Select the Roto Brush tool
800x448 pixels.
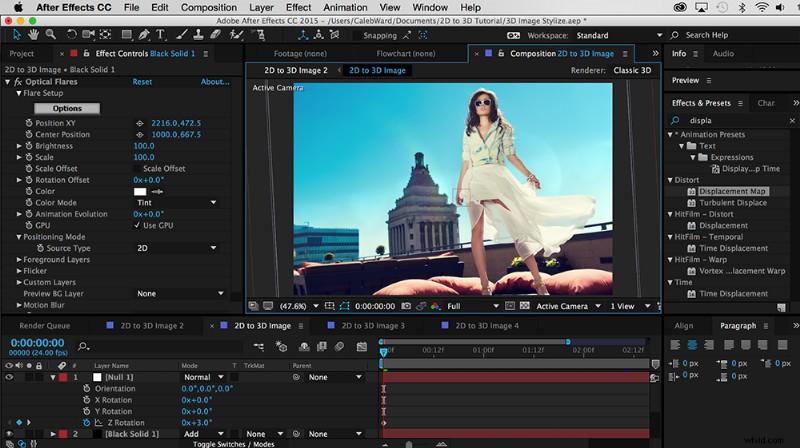[x=236, y=35]
